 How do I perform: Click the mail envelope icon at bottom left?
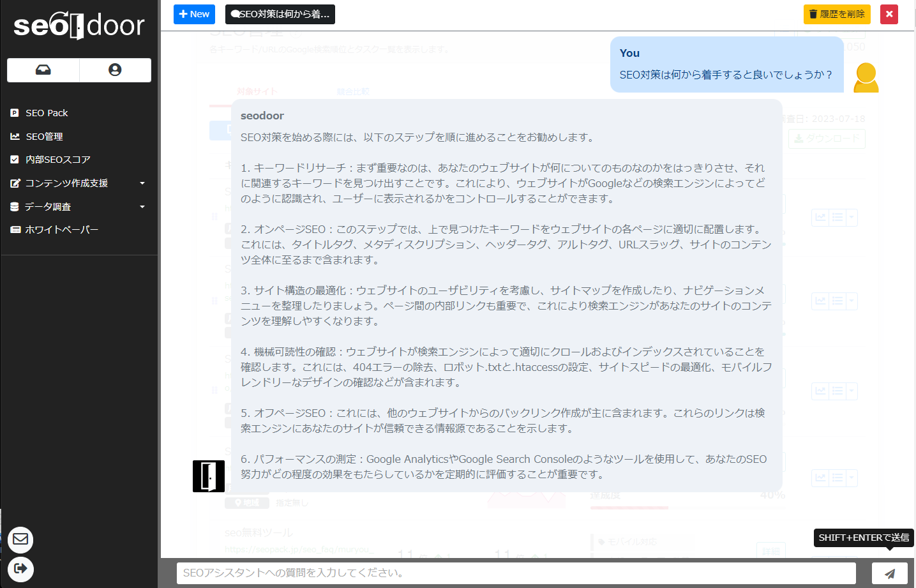pyautogui.click(x=20, y=539)
